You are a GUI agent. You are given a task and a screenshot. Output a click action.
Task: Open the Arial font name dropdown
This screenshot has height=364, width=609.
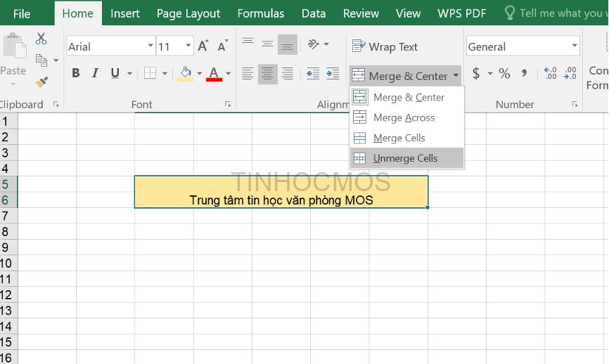(x=150, y=46)
